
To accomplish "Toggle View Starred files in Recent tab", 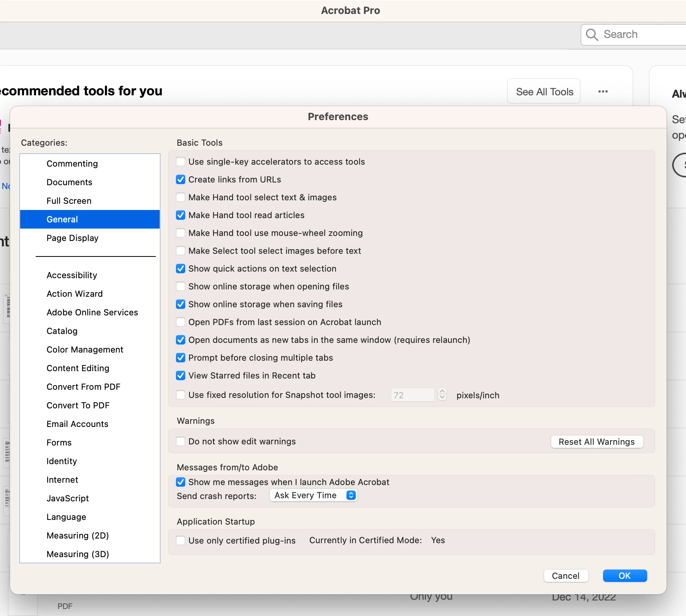I will [181, 375].
